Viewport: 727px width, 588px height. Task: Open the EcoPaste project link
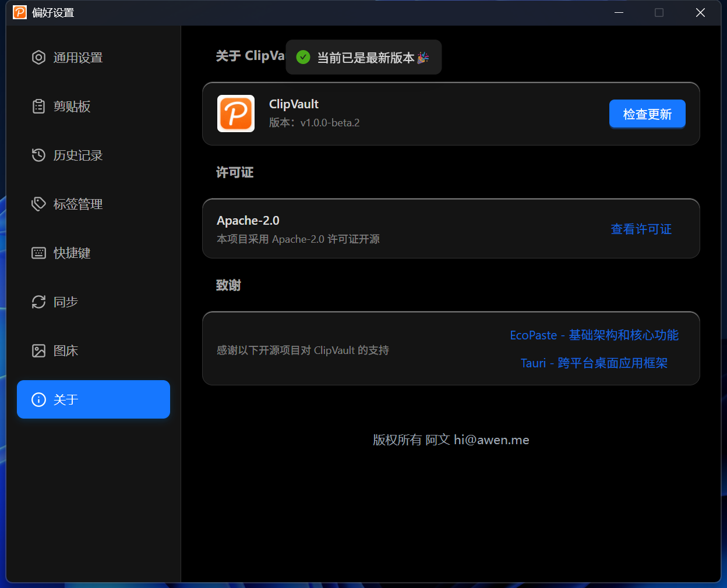point(594,335)
